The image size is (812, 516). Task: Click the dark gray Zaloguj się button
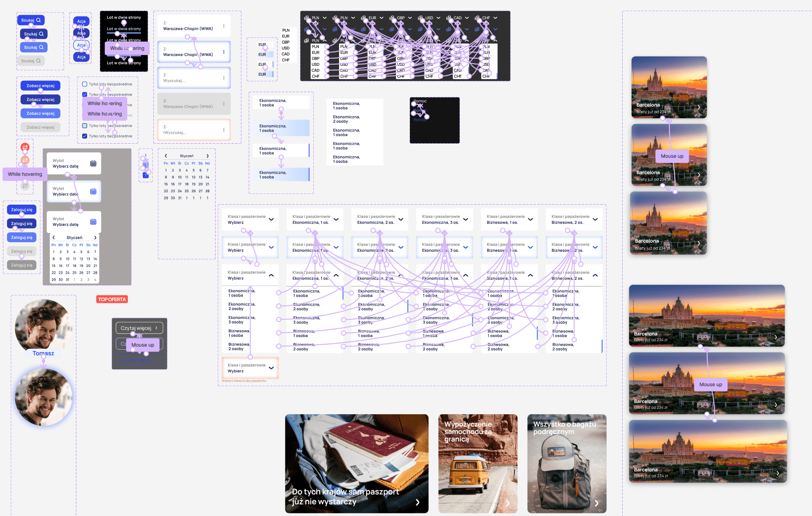[22, 265]
